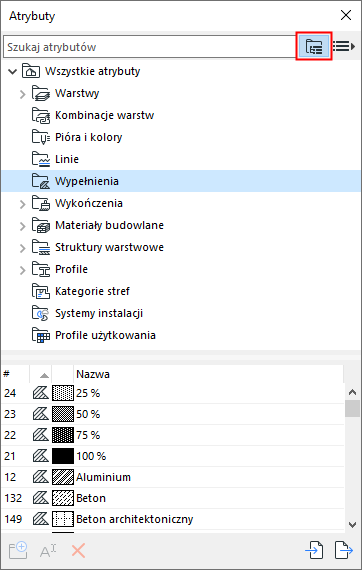This screenshot has width=362, height=570.
Task: Select Wszystkie atrybuty in the tree
Action: coord(92,71)
